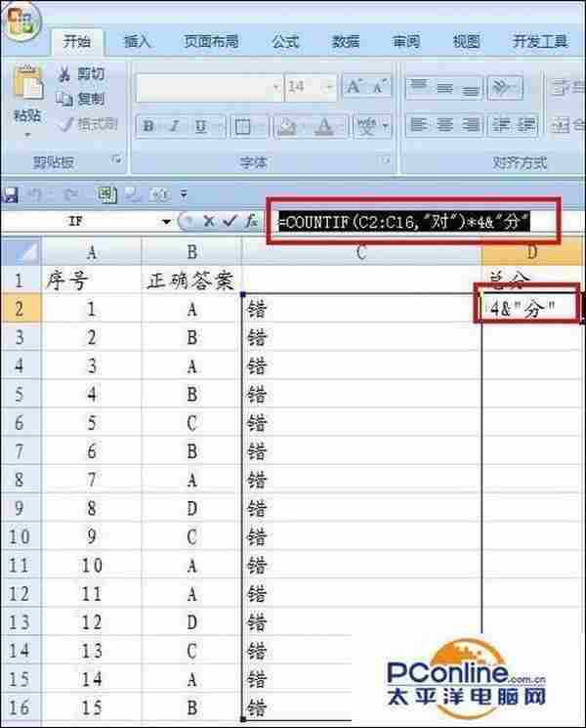Open the 公式 (Formulas) ribbon tab
This screenshot has width=586, height=728.
(x=285, y=42)
